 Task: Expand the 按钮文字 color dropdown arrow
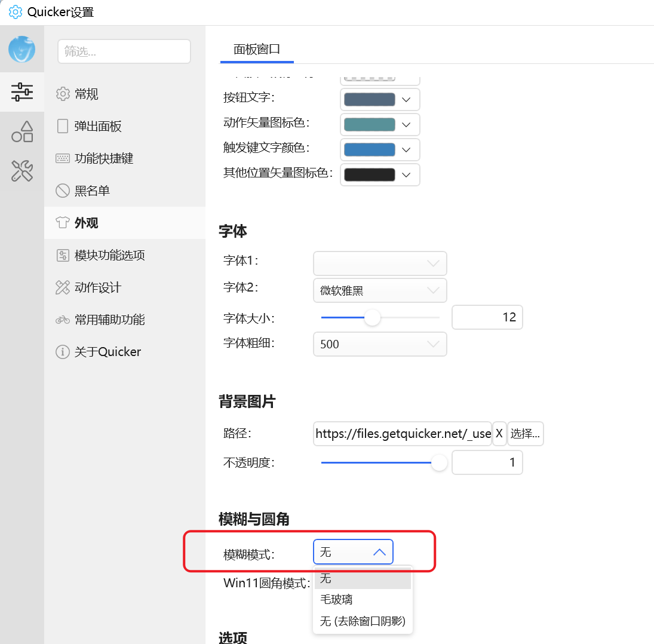(406, 100)
